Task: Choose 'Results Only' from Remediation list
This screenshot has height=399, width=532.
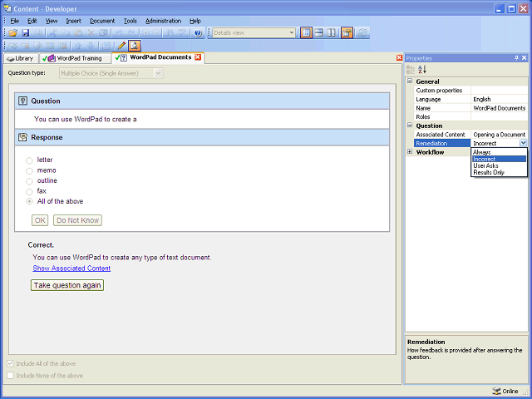Action: 499,172
